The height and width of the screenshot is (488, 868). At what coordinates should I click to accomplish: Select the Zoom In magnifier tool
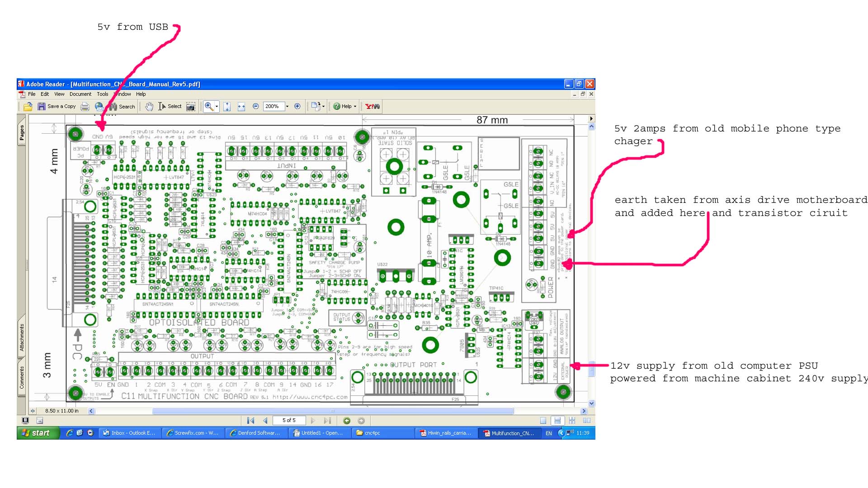click(x=209, y=107)
